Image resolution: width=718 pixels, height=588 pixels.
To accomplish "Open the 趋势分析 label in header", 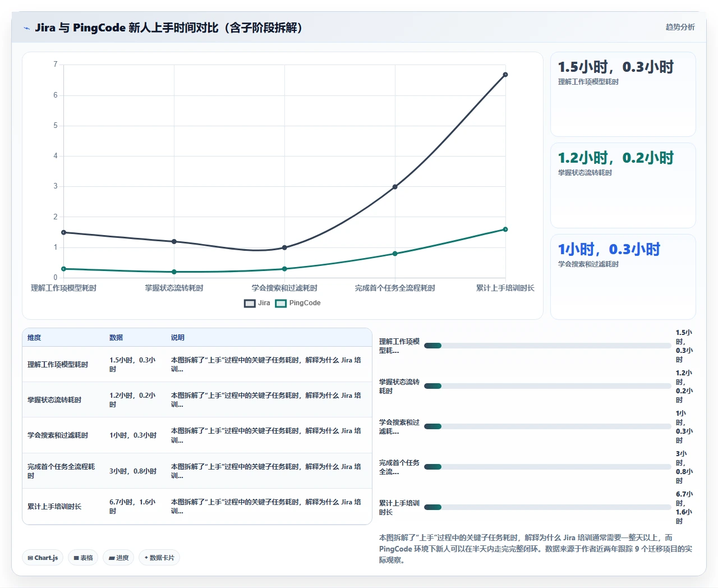I will (680, 27).
